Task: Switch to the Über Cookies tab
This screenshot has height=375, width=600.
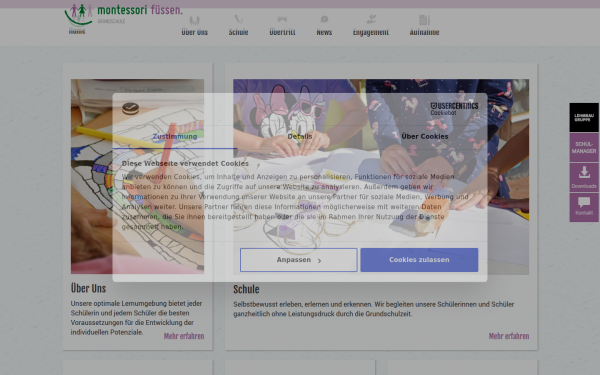Action: (x=425, y=137)
